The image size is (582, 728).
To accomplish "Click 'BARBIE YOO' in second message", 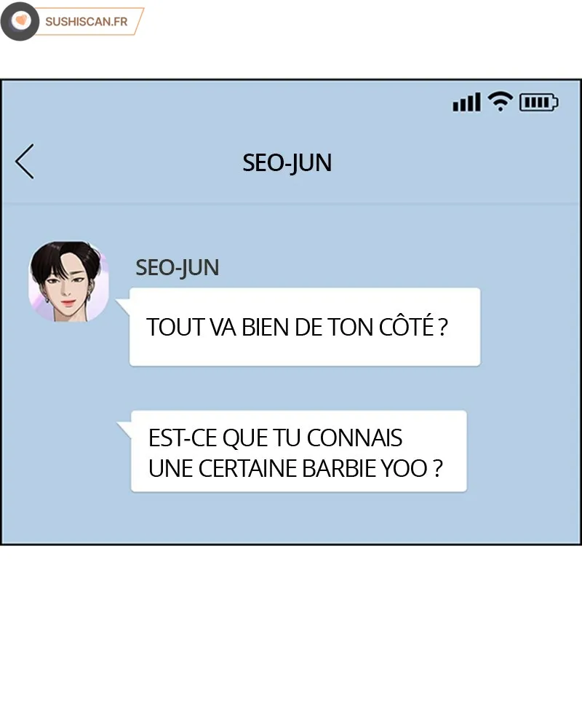I will point(364,468).
